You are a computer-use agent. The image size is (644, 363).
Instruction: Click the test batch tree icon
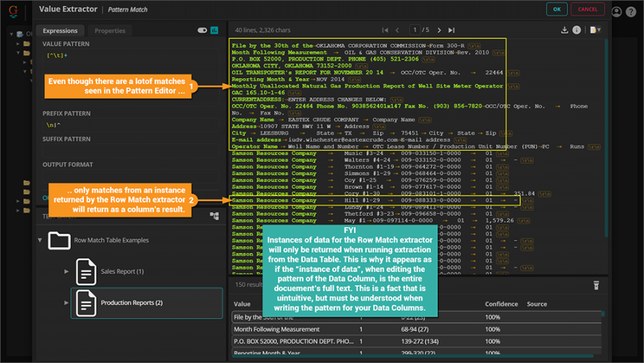coord(214,216)
